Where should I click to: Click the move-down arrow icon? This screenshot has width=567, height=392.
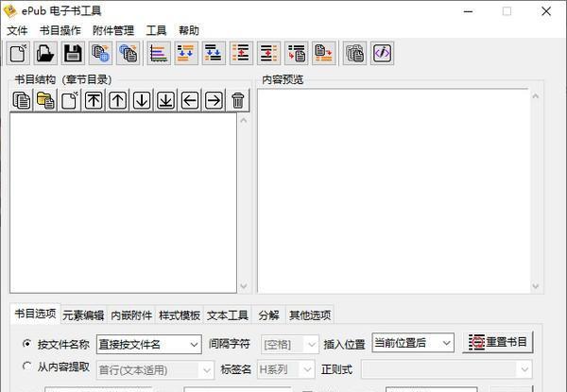(x=142, y=100)
